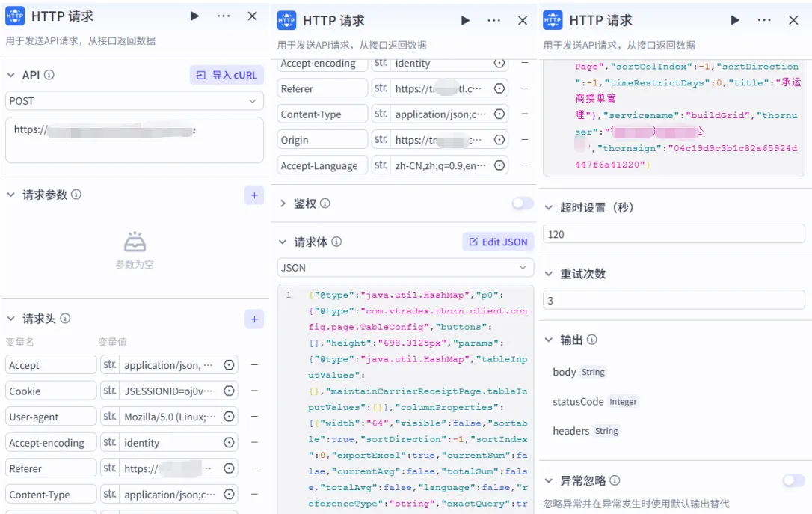
Task: Click info icon next to 输出
Action: point(592,340)
